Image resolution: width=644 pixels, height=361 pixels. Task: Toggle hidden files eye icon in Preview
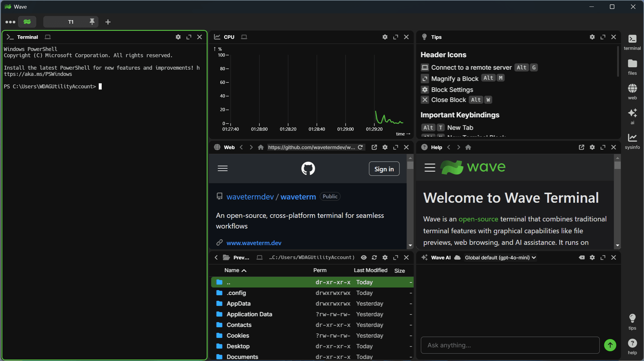tap(364, 258)
